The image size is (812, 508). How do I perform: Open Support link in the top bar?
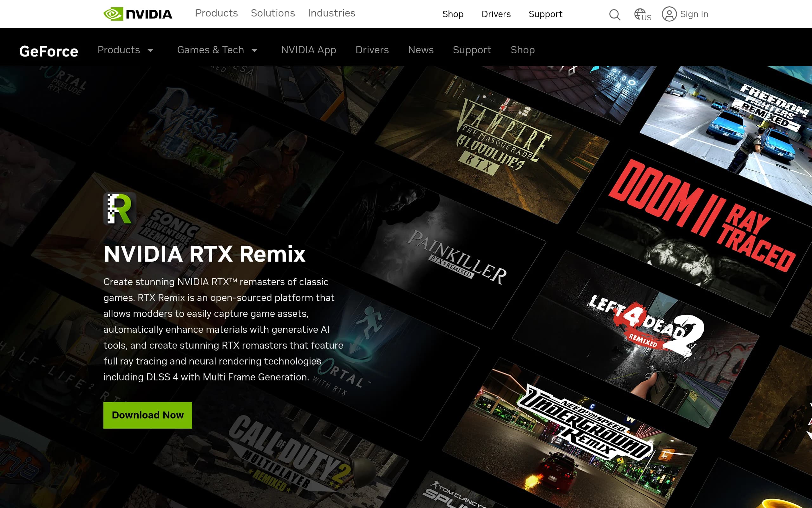click(545, 14)
